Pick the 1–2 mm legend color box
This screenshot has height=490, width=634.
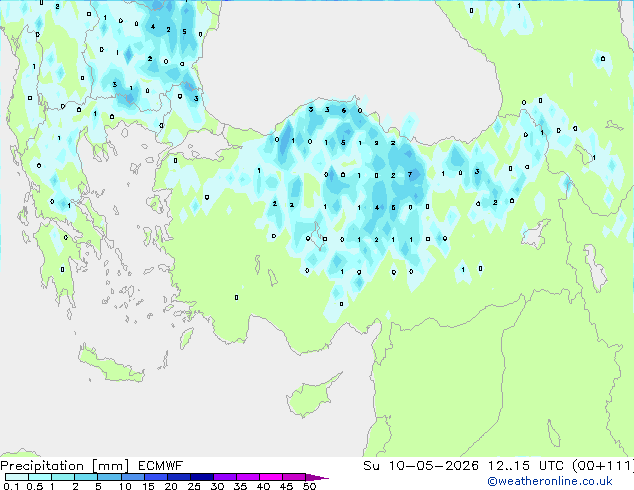click(63, 477)
